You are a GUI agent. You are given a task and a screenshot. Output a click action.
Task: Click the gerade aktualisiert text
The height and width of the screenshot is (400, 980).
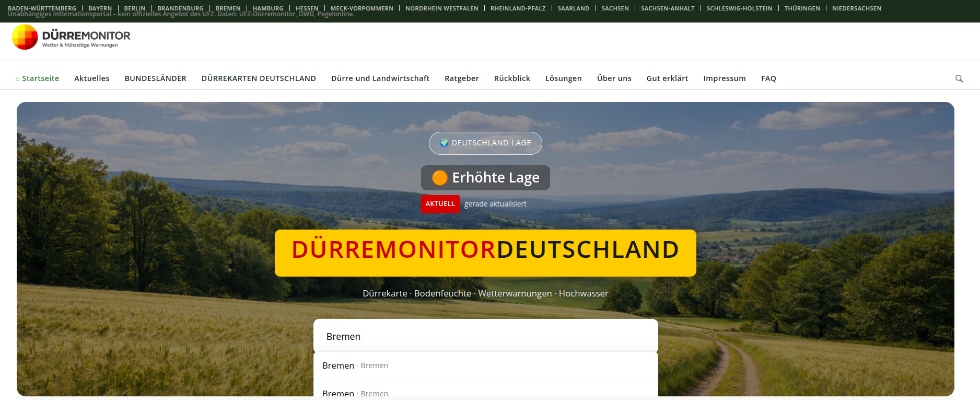point(495,204)
